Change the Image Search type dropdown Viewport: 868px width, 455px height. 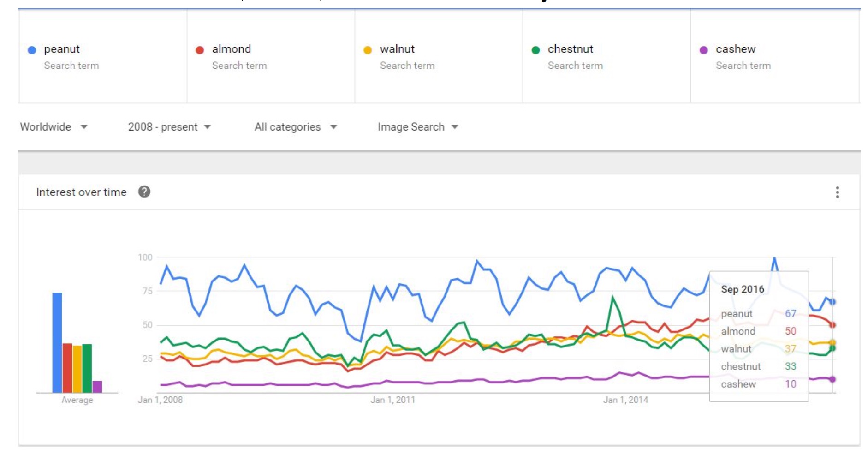point(418,127)
